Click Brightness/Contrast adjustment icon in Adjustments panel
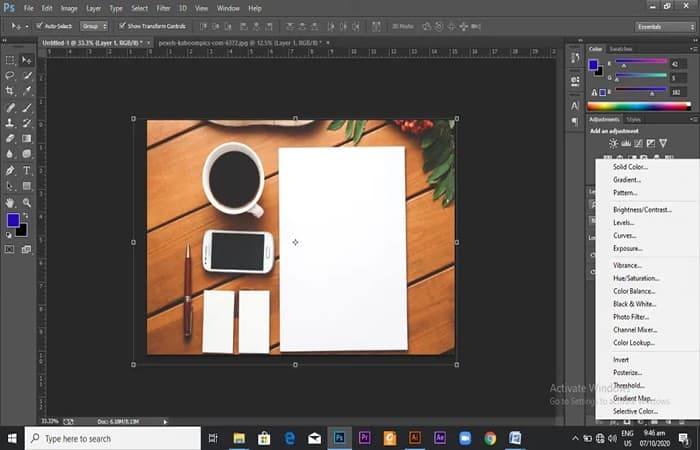This screenshot has width=700, height=450. point(613,143)
